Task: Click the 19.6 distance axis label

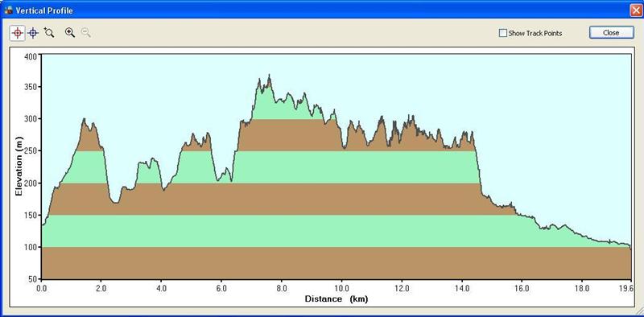Action: click(626, 288)
